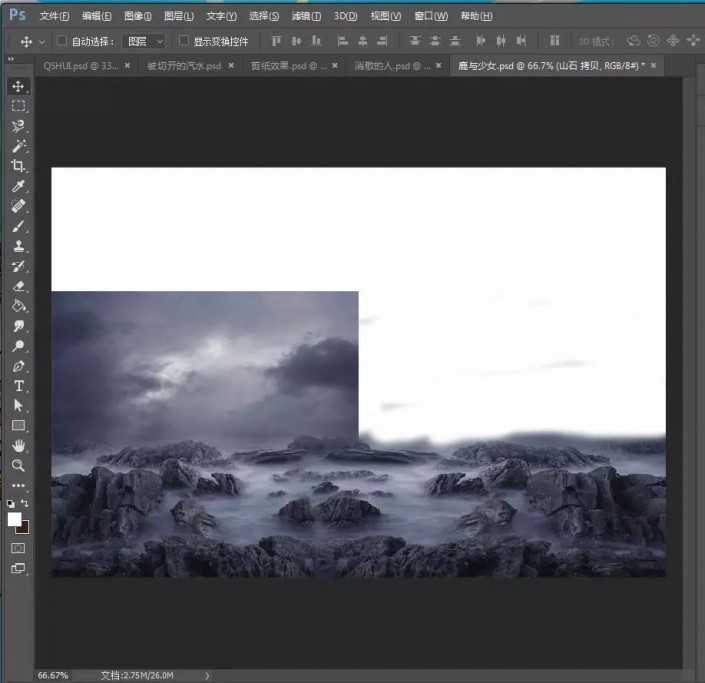This screenshot has width=705, height=683.
Task: Swap foreground and background colors
Action: (26, 503)
